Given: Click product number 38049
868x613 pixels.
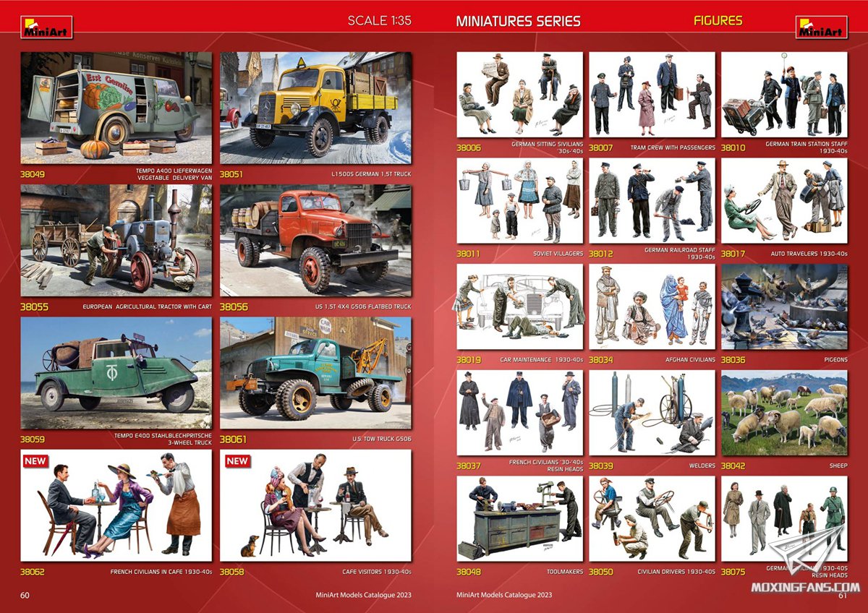Looking at the screenshot, I should (33, 174).
